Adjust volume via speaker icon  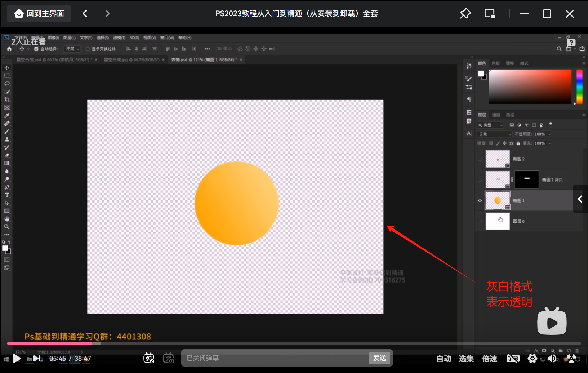pyautogui.click(x=552, y=358)
